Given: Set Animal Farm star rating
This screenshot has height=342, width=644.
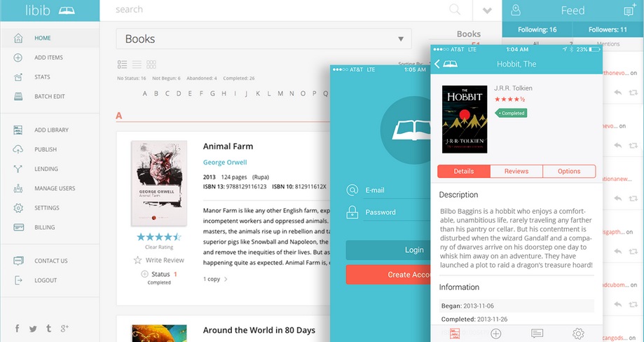Looking at the screenshot, I should (x=158, y=237).
